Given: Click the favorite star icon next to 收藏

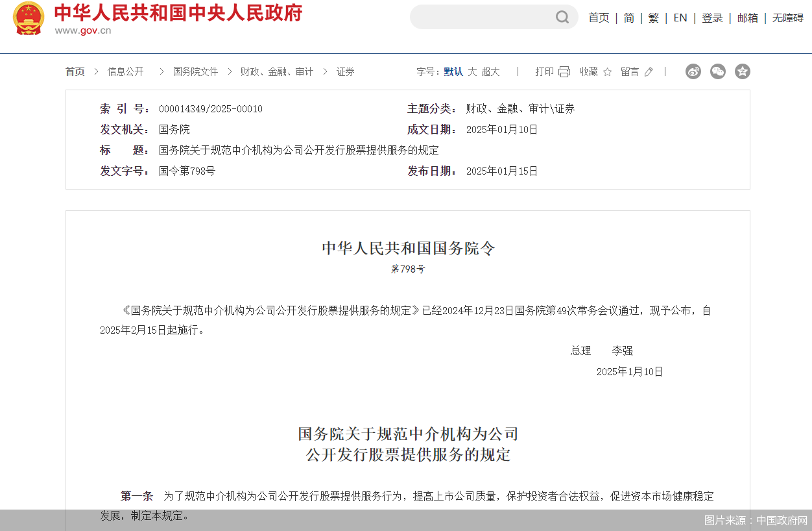Looking at the screenshot, I should [x=608, y=72].
